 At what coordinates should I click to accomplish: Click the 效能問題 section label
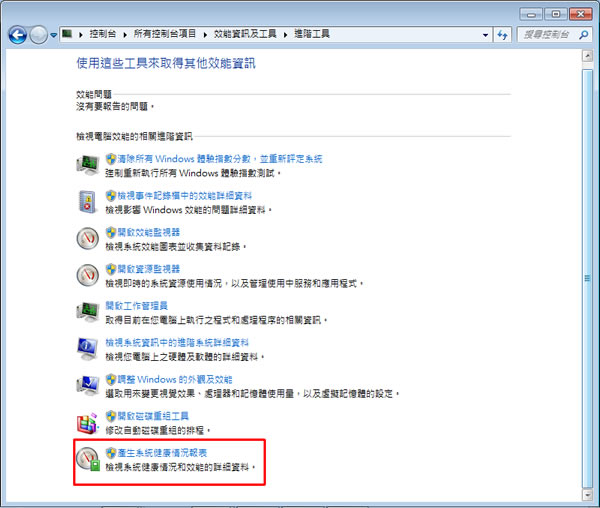94,94
